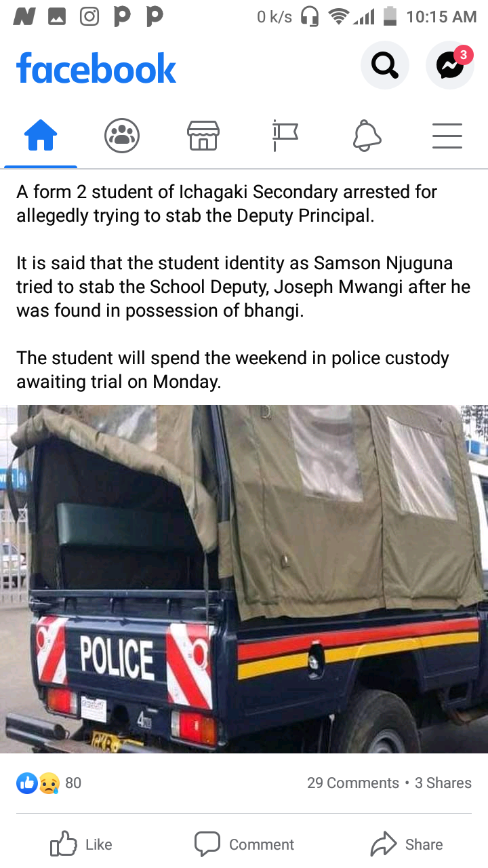Open the 29 Comments link

point(352,783)
